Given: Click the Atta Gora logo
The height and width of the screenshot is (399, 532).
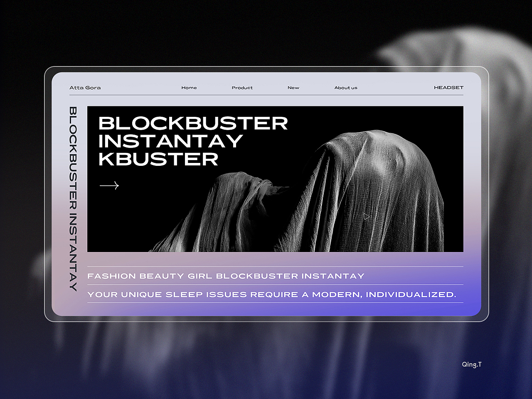Looking at the screenshot, I should (85, 88).
